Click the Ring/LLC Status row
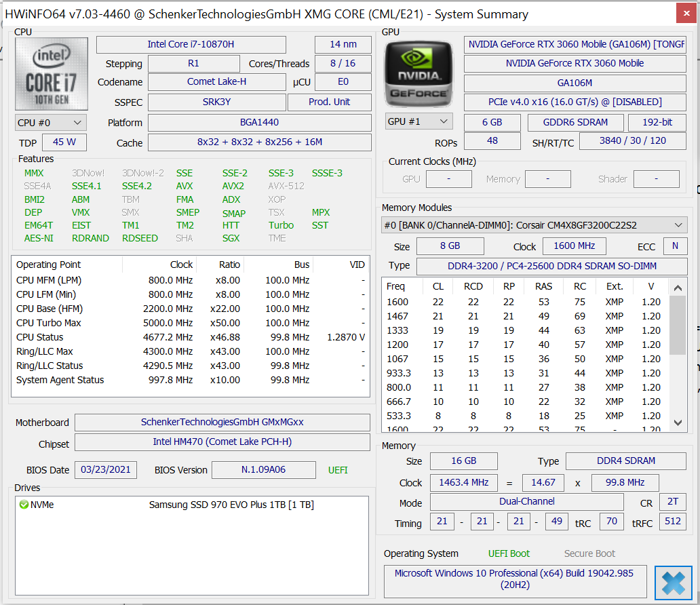Screen dimensions: 700x605 [191, 366]
